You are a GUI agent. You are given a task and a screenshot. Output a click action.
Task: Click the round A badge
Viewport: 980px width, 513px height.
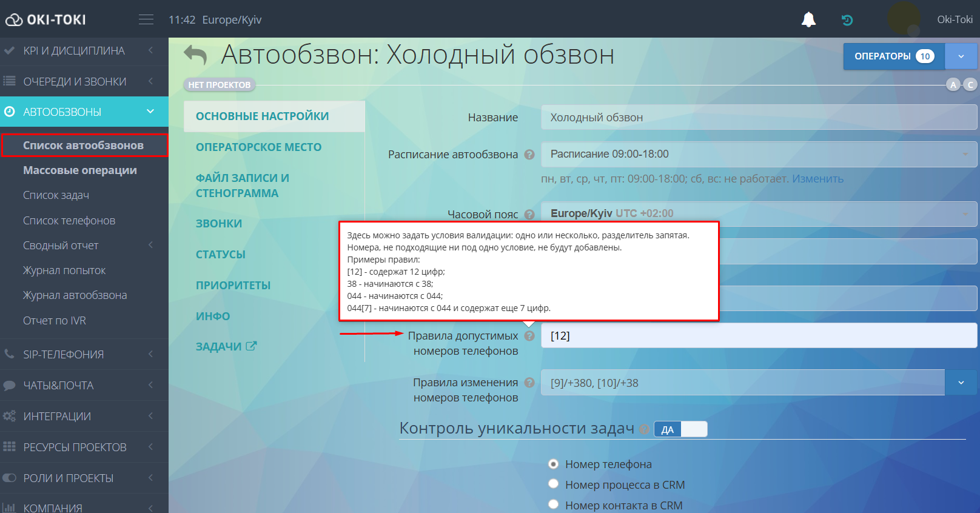pyautogui.click(x=953, y=85)
